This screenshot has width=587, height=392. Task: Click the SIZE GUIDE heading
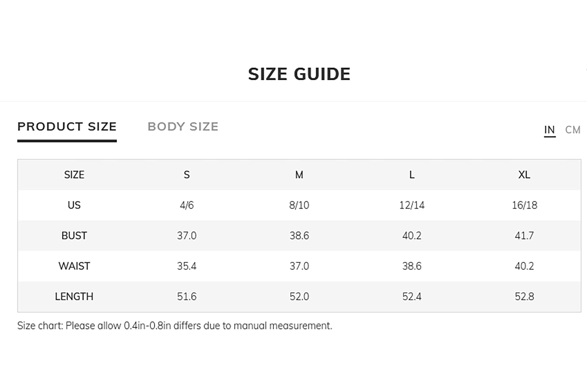(x=299, y=74)
